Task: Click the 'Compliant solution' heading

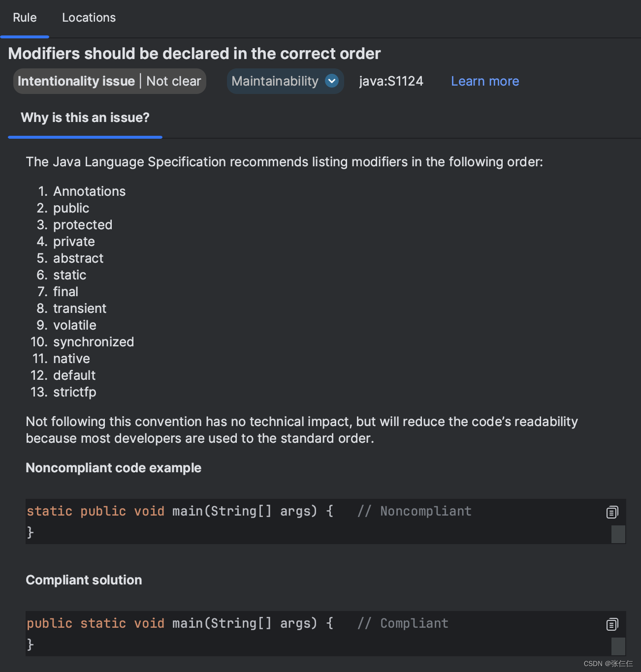Action: pyautogui.click(x=84, y=580)
